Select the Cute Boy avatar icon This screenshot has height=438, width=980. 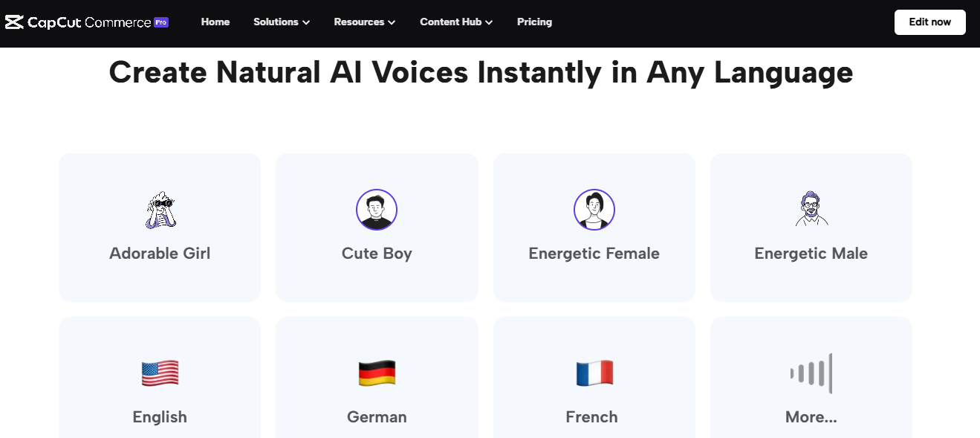point(377,210)
